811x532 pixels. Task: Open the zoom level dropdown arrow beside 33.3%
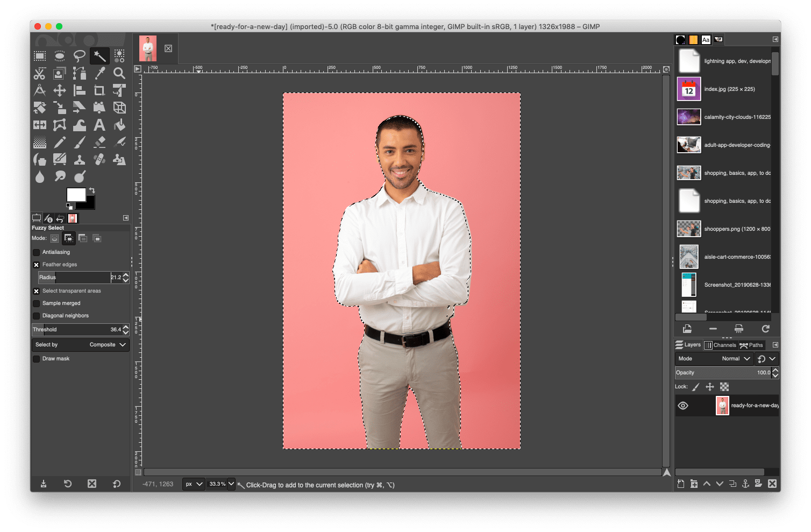(231, 484)
